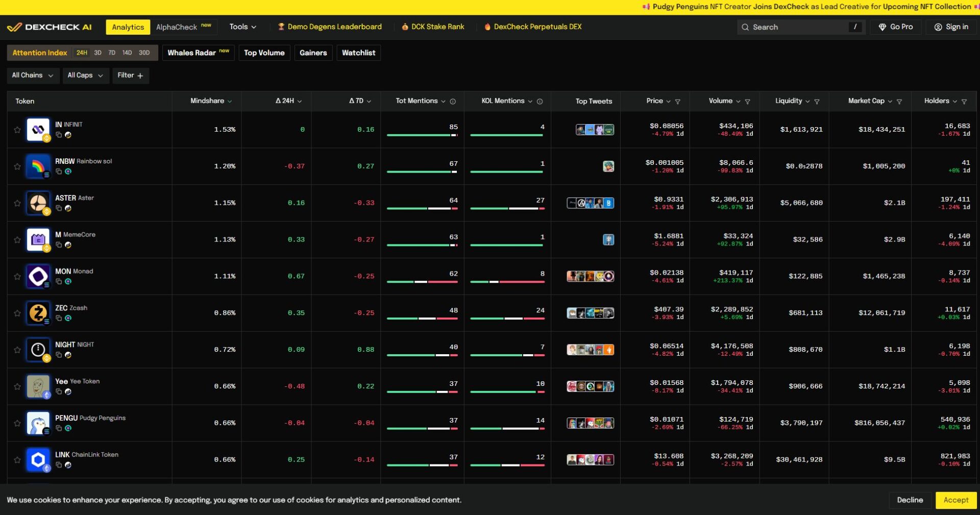The height and width of the screenshot is (515, 980).
Task: Select the 7D attention timeframe
Action: point(112,53)
